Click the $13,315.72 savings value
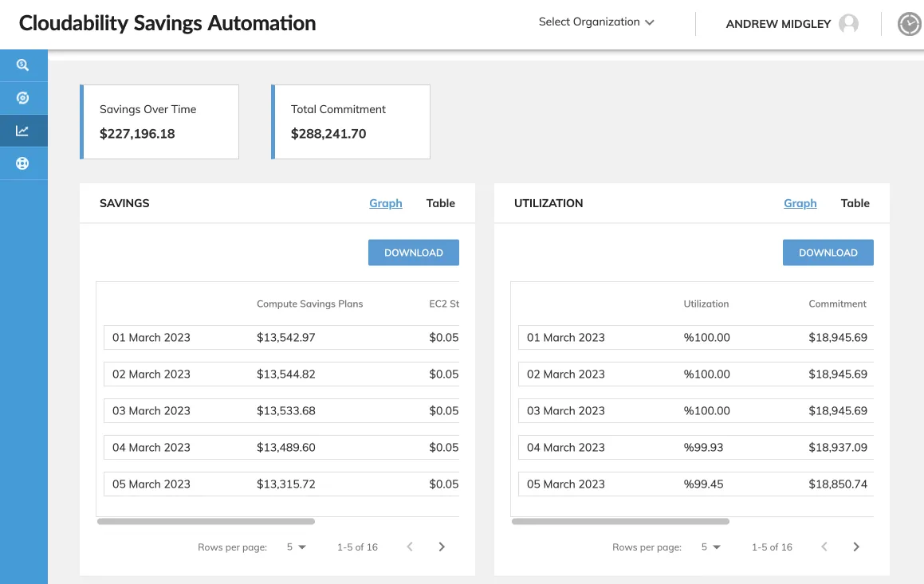Screen dimensions: 924x584 pyautogui.click(x=285, y=484)
